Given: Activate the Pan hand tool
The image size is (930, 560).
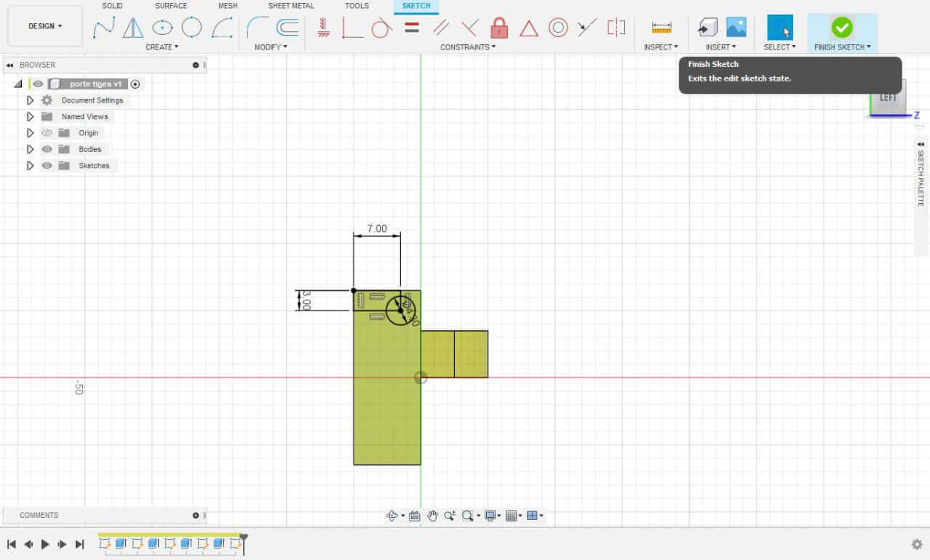Looking at the screenshot, I should coord(432,516).
